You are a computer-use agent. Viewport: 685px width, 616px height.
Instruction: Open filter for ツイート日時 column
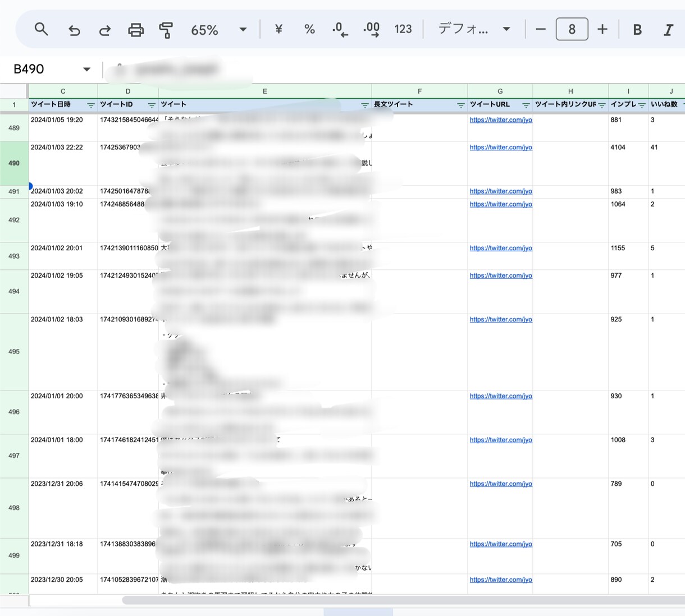pos(91,105)
